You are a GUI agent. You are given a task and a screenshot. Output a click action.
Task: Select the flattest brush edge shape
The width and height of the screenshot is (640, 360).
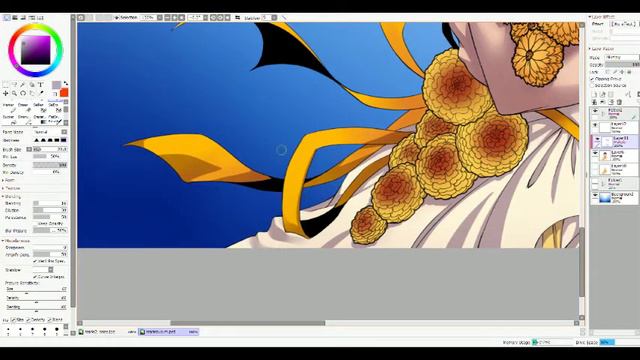63,140
